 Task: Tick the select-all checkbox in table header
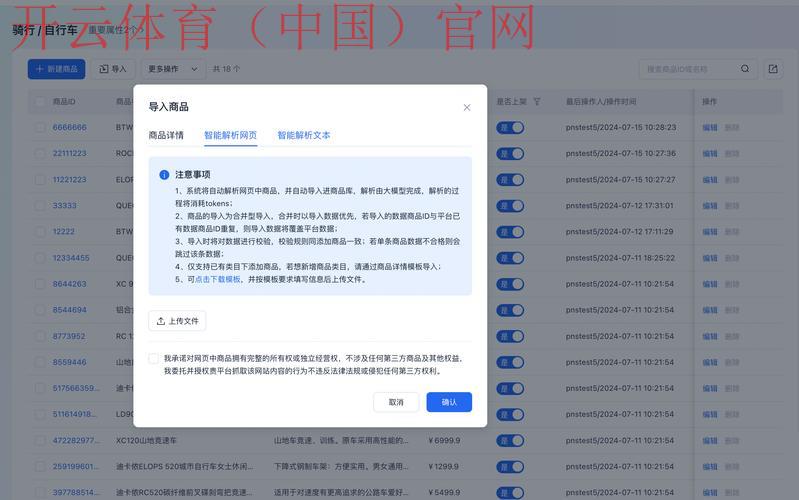[40, 101]
